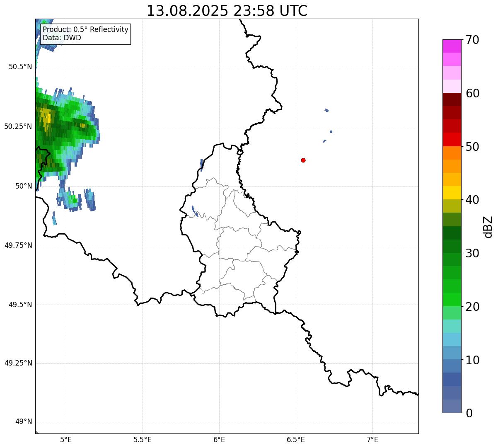This screenshot has height=448, width=498.
Task: Click the orange colorbar segment just below 50
Action: pos(452,153)
